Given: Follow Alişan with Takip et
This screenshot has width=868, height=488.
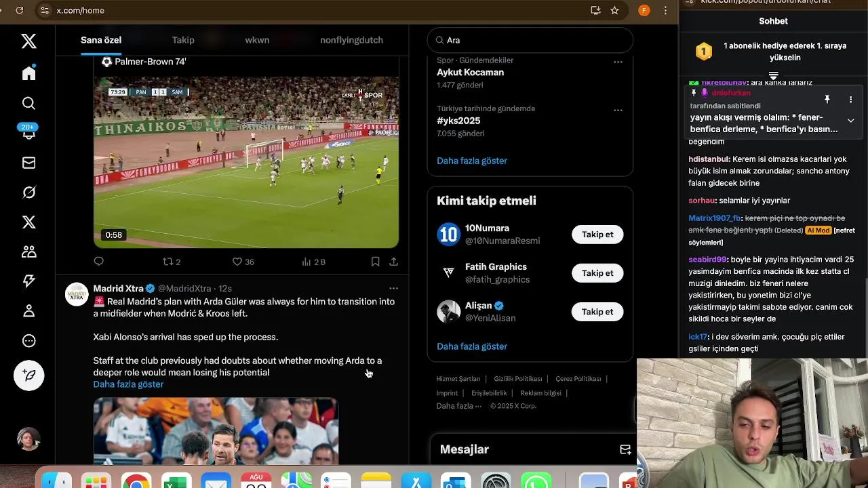Looking at the screenshot, I should click(597, 312).
